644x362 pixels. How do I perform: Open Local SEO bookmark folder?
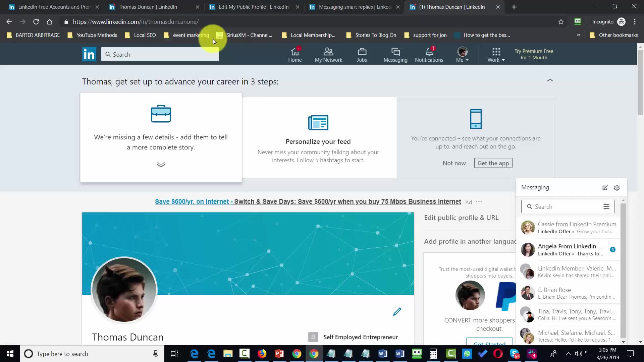click(141, 35)
